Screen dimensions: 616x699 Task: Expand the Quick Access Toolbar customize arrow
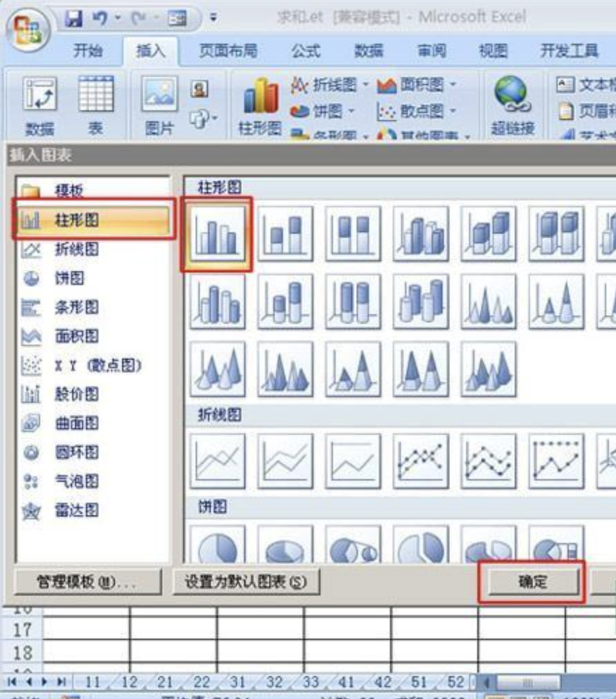(213, 18)
